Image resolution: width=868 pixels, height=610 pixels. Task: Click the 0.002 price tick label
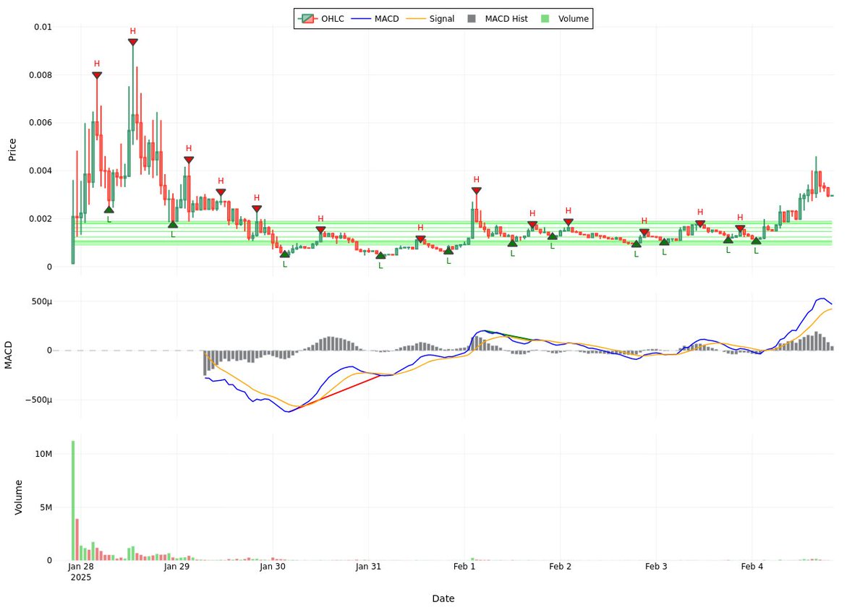[41, 219]
